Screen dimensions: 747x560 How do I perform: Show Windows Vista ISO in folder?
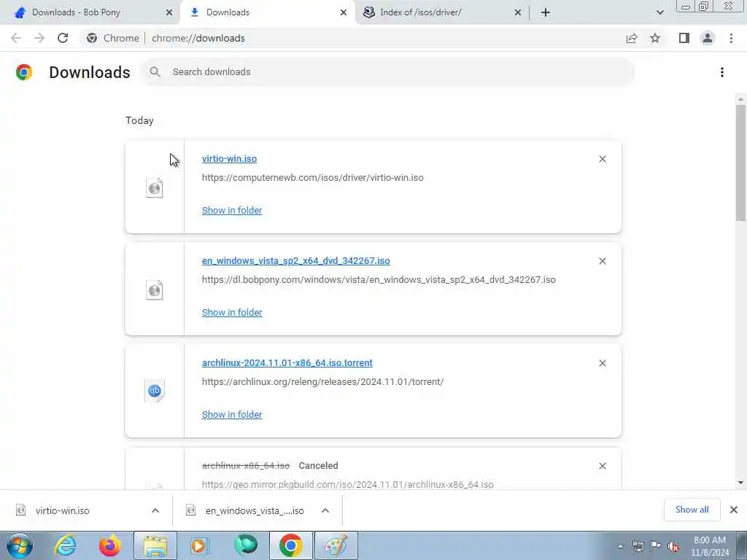pyautogui.click(x=232, y=312)
